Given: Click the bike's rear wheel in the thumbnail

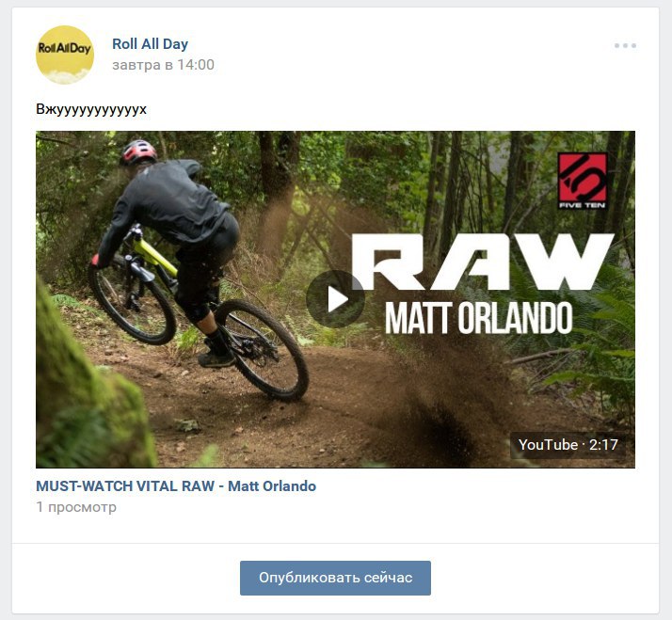Looking at the screenshot, I should click(x=262, y=350).
